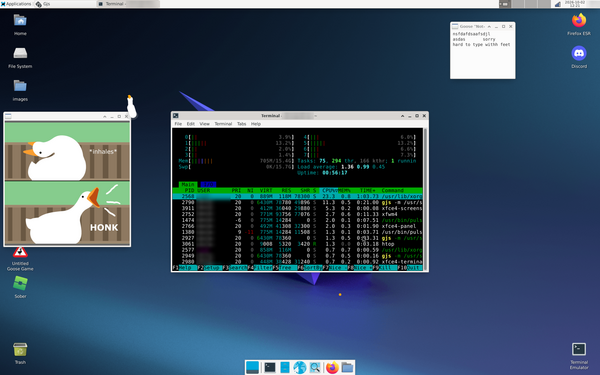Select the xfwm4 process row in htop
This screenshot has width=600, height=375.
[x=297, y=214]
